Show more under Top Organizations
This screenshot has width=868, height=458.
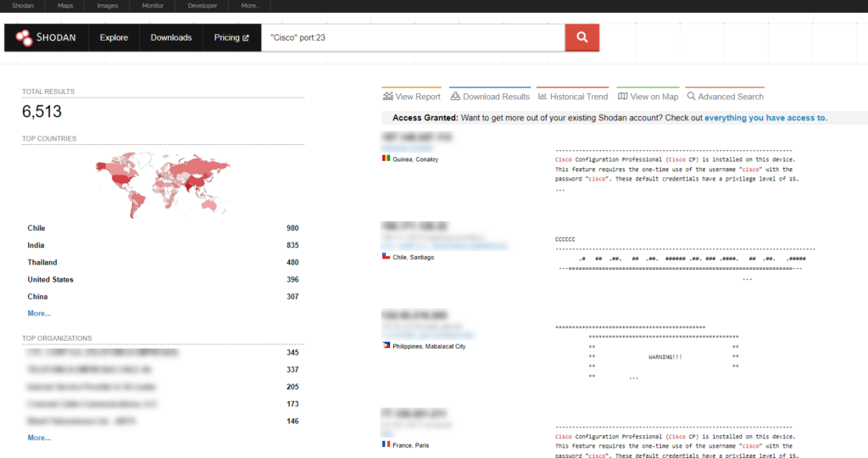pyautogui.click(x=39, y=438)
